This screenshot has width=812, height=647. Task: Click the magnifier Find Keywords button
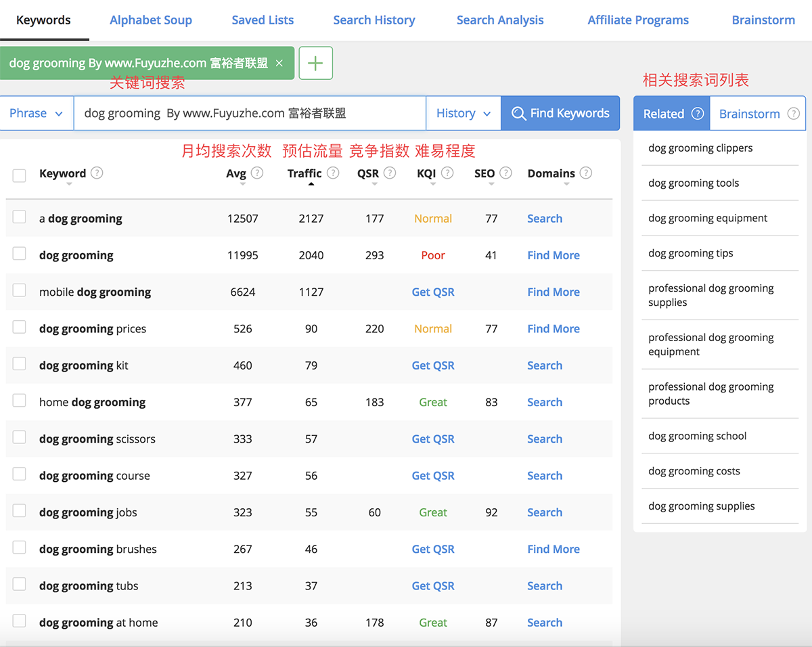pyautogui.click(x=560, y=113)
